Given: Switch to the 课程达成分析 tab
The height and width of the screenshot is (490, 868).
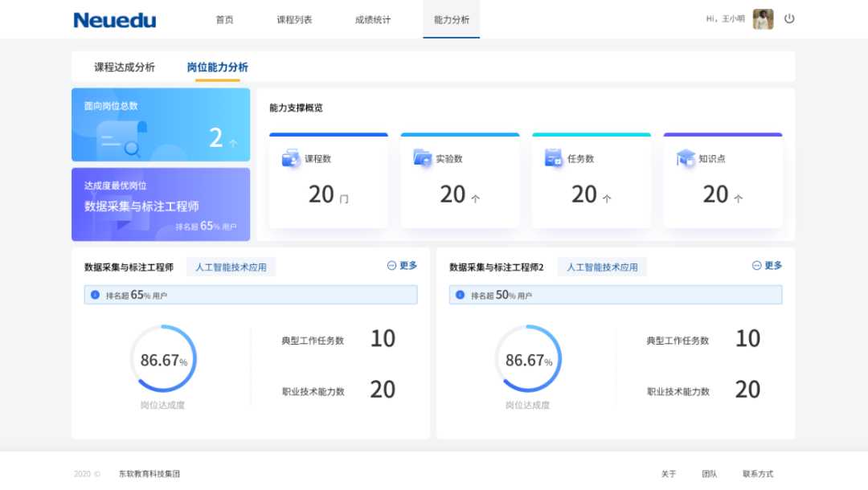Looking at the screenshot, I should 125,67.
